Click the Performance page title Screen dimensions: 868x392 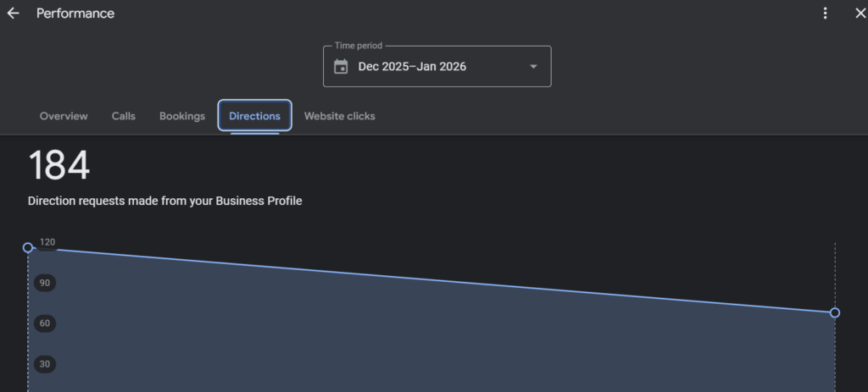pyautogui.click(x=75, y=14)
